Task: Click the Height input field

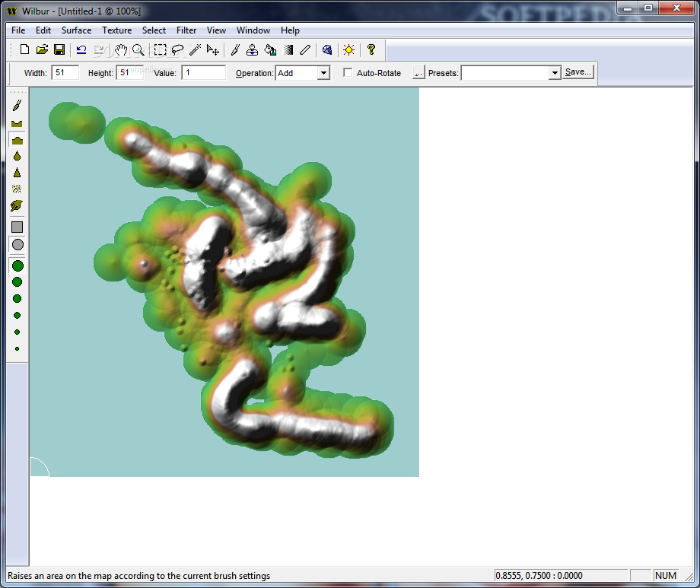Action: click(130, 72)
